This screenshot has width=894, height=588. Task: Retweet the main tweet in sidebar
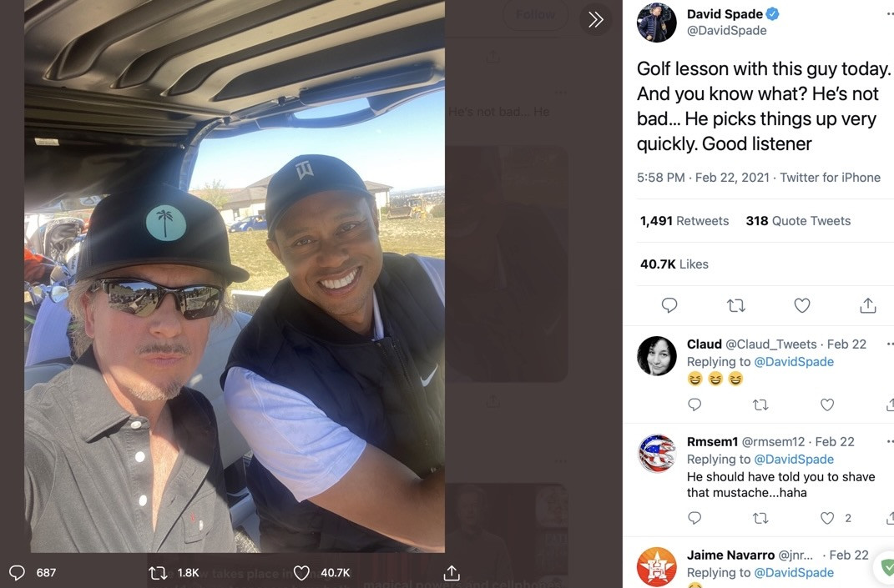coord(736,306)
